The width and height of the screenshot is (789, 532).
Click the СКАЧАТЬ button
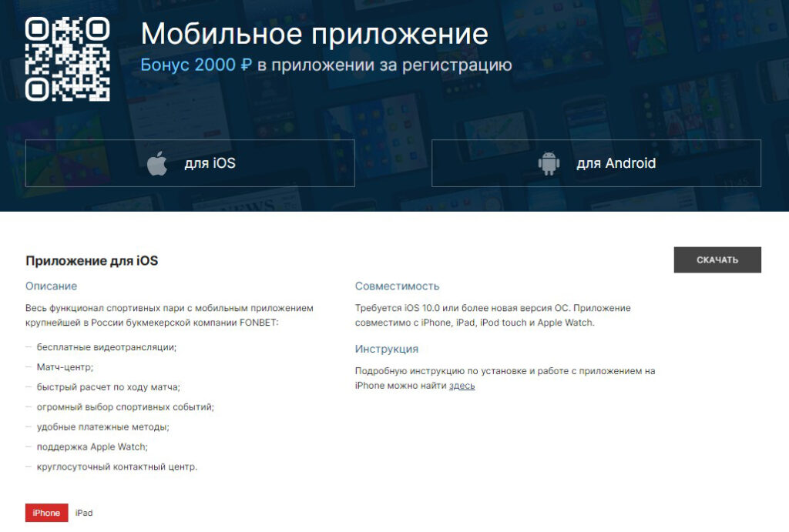(717, 260)
